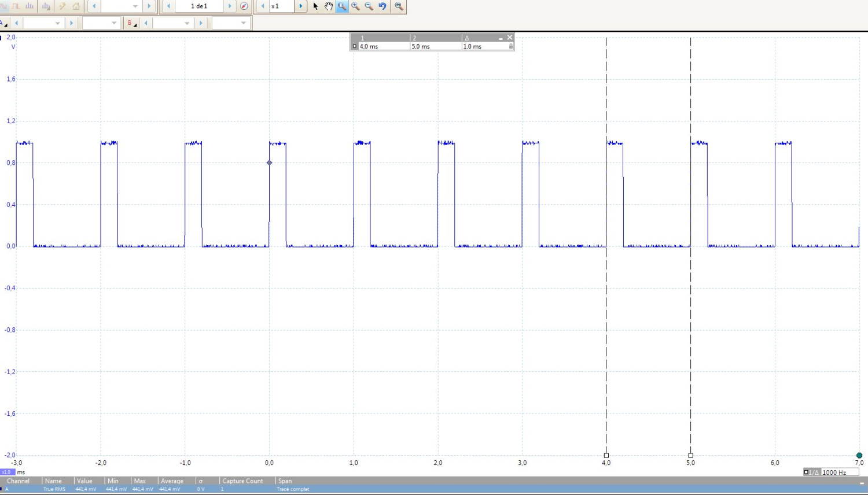Activate the hand pan tool
Image resolution: width=868 pixels, height=495 pixels.
click(x=328, y=6)
